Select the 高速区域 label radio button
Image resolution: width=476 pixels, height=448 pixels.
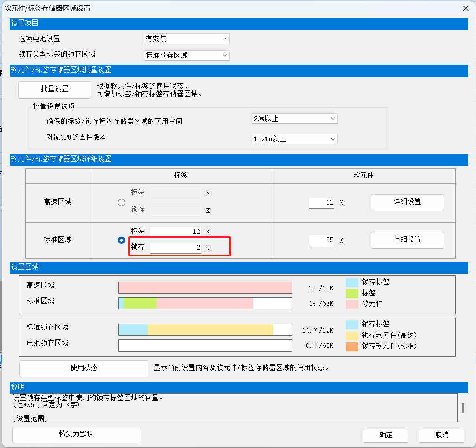point(122,203)
